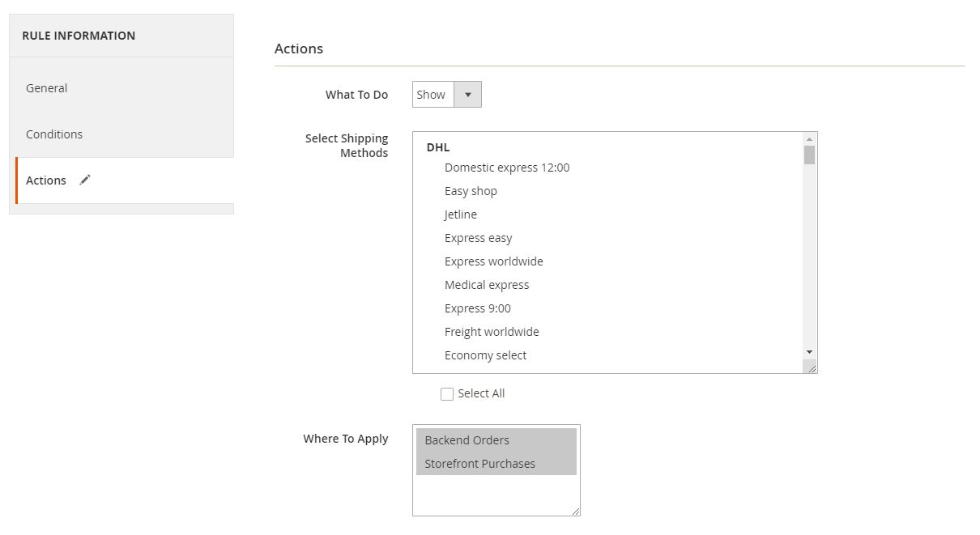980x535 pixels.
Task: Open the Conditions tab
Action: pyautogui.click(x=54, y=134)
